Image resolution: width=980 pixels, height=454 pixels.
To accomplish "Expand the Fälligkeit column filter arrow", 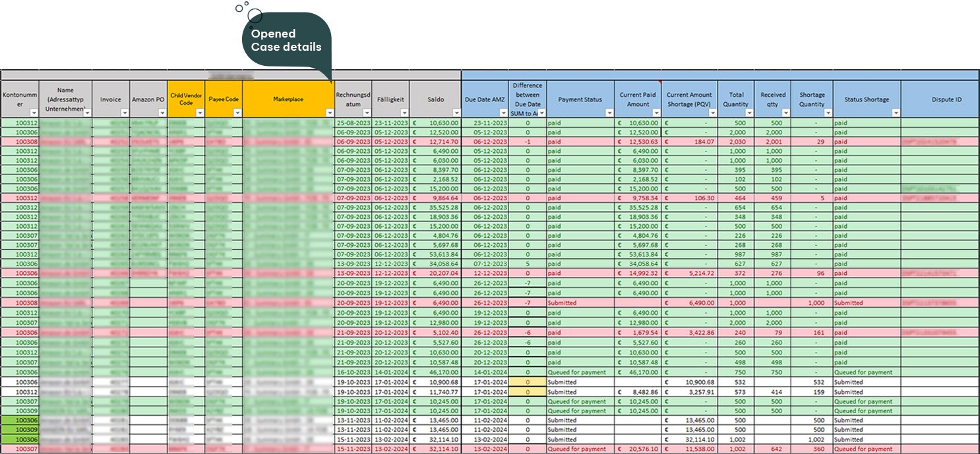I will [403, 113].
